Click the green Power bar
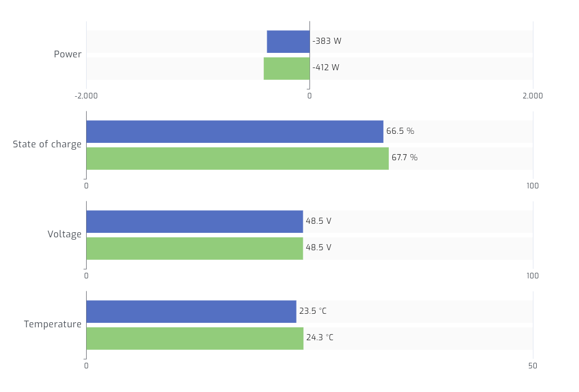Screen dimensions: 579x392 point(286,69)
